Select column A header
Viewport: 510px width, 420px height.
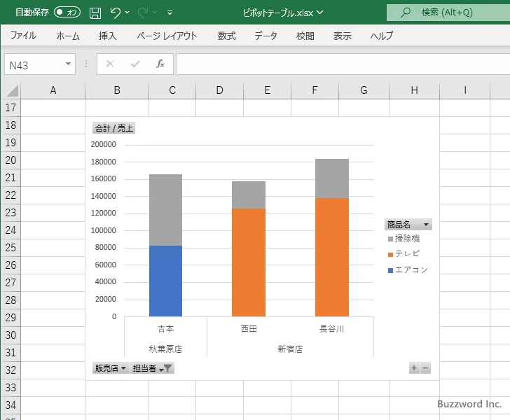pyautogui.click(x=53, y=90)
